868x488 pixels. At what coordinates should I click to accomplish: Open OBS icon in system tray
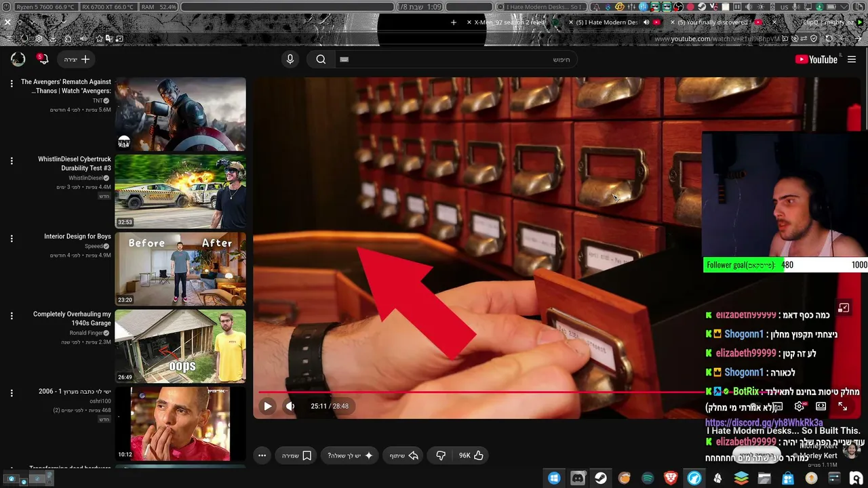[x=678, y=7]
